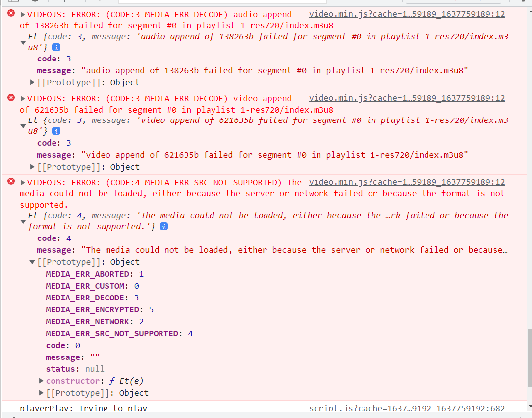
Task: Click the error icon beside the video append error
Action: pyautogui.click(x=11, y=98)
